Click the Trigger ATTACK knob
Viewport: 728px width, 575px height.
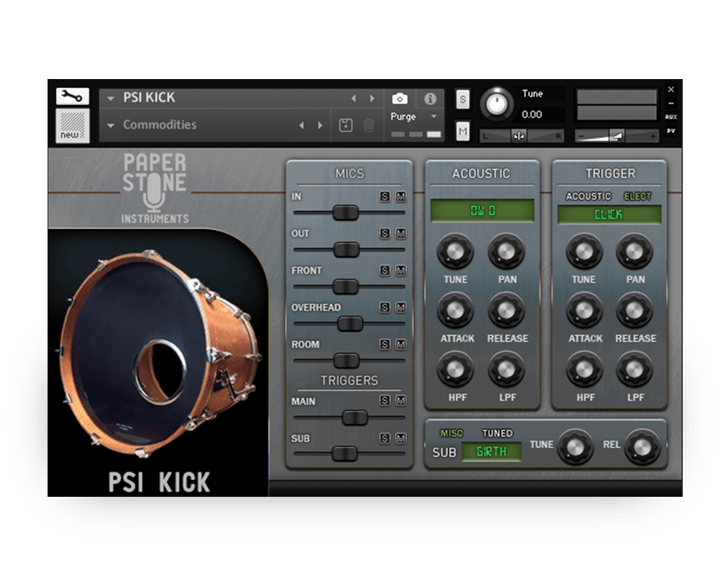(x=584, y=310)
